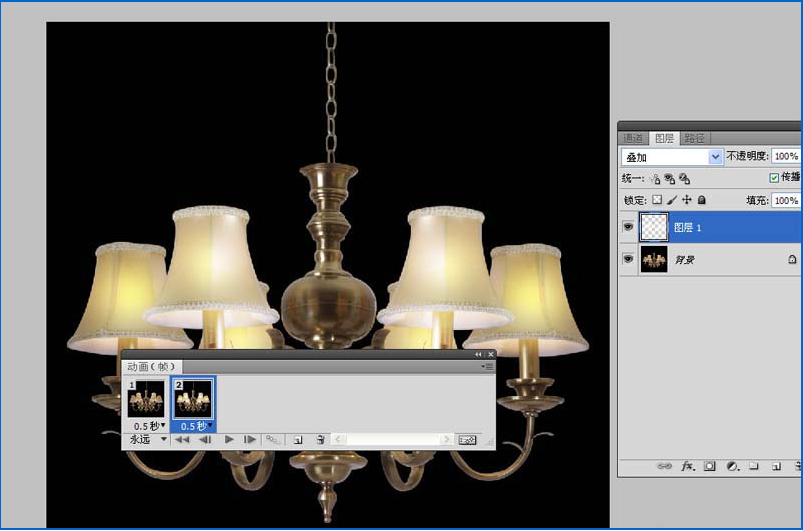Viewport: 803px width, 531px height.
Task: Select animation frame 1 thumbnail
Action: (146, 399)
